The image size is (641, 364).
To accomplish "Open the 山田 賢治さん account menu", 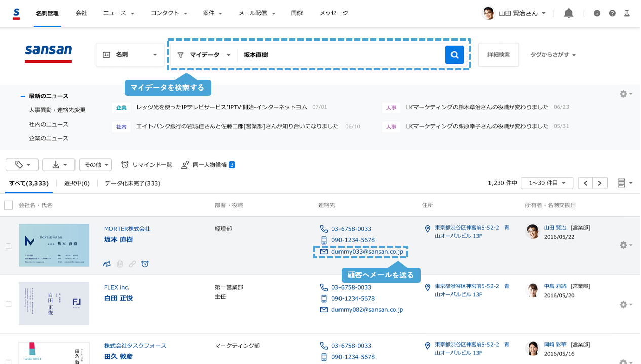I will 522,13.
